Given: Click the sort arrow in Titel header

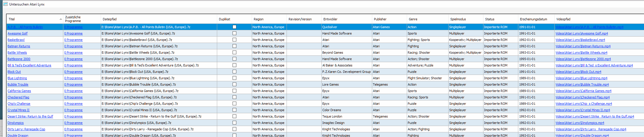Looking at the screenshot, I should click(x=61, y=19).
